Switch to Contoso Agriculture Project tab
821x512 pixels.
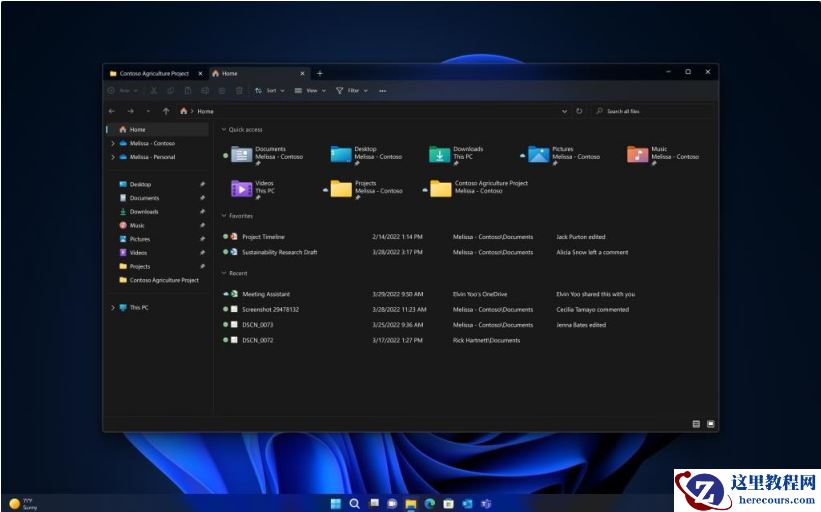pos(150,73)
